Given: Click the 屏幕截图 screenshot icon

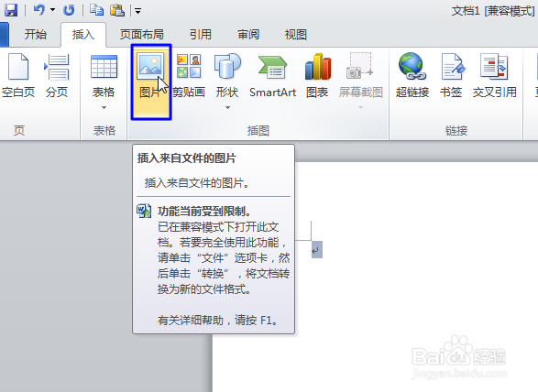Looking at the screenshot, I should pos(359,66).
